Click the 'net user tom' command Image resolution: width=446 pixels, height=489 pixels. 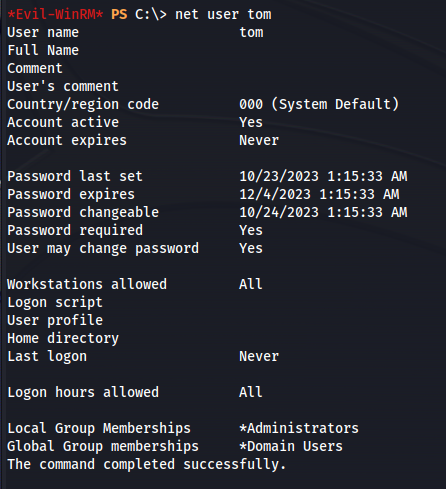(223, 15)
